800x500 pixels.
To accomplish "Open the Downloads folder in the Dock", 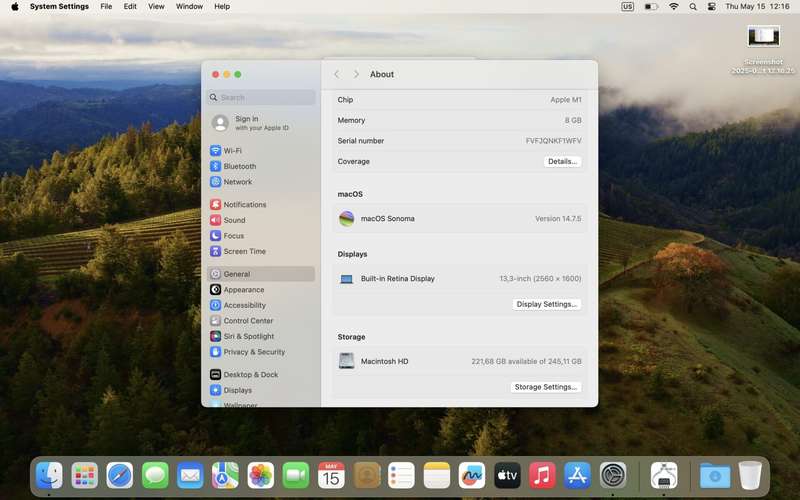I will tap(715, 476).
